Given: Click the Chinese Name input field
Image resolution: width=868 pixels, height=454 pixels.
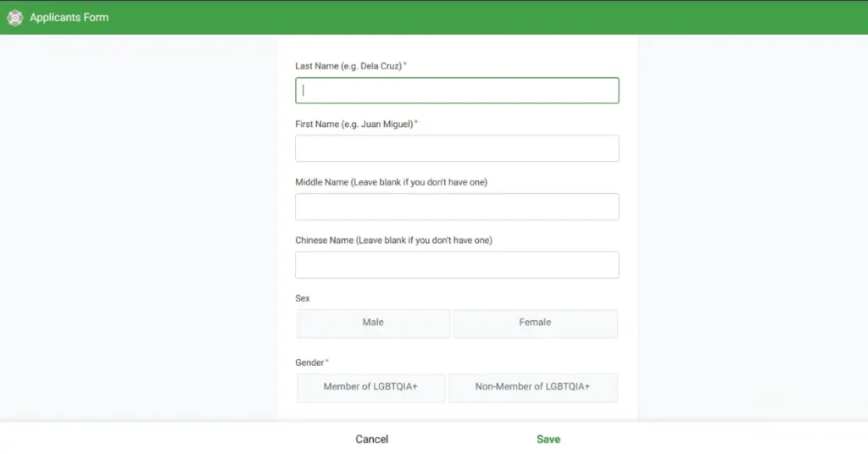Looking at the screenshot, I should point(457,265).
